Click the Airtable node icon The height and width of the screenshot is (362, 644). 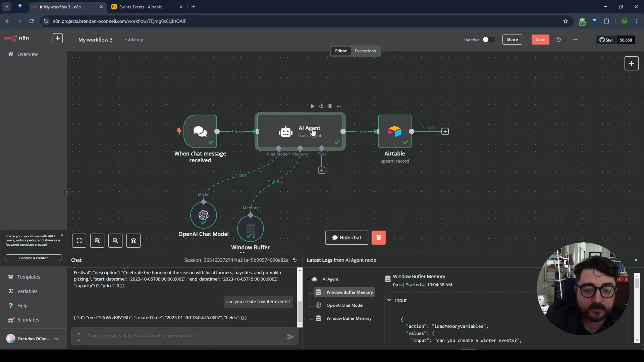click(394, 131)
